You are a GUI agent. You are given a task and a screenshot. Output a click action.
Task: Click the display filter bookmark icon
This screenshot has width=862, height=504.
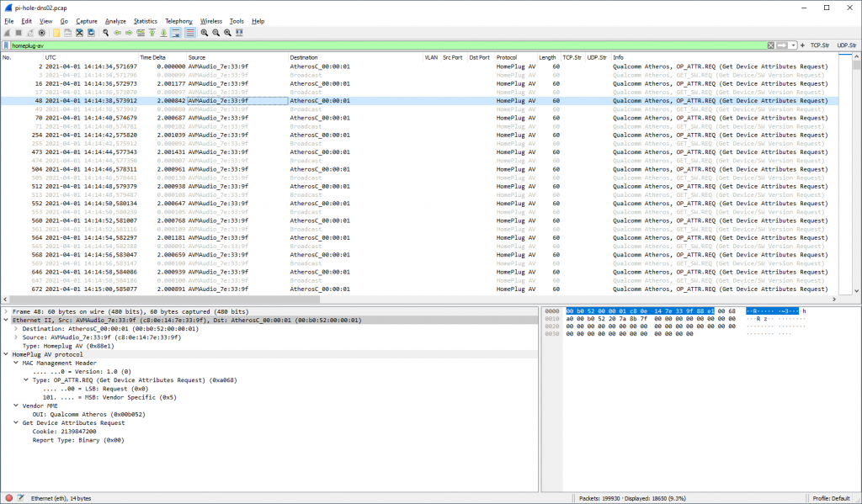[6, 45]
